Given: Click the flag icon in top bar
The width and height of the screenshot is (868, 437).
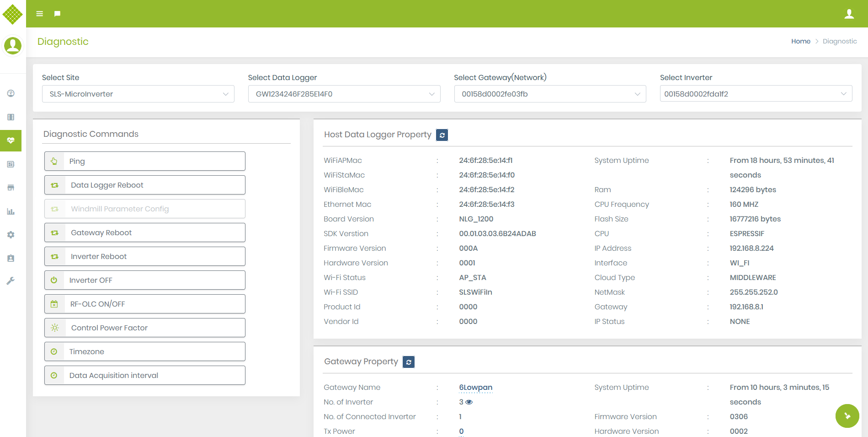Looking at the screenshot, I should pos(57,14).
